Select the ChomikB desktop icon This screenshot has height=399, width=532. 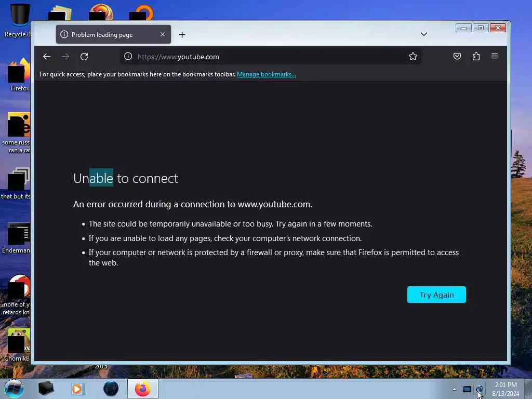click(x=18, y=345)
